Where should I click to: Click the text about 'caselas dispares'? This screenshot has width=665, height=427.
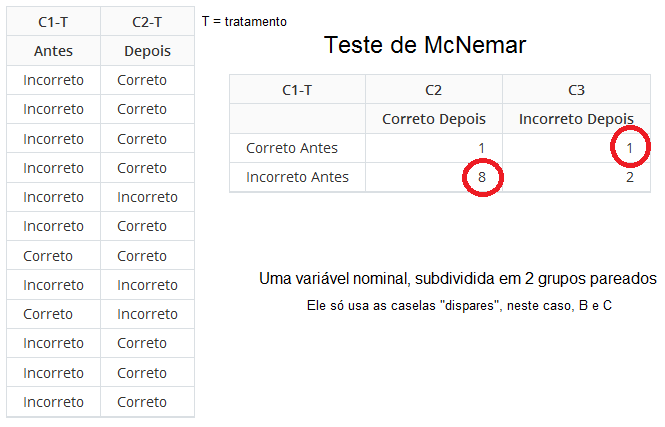point(459,305)
